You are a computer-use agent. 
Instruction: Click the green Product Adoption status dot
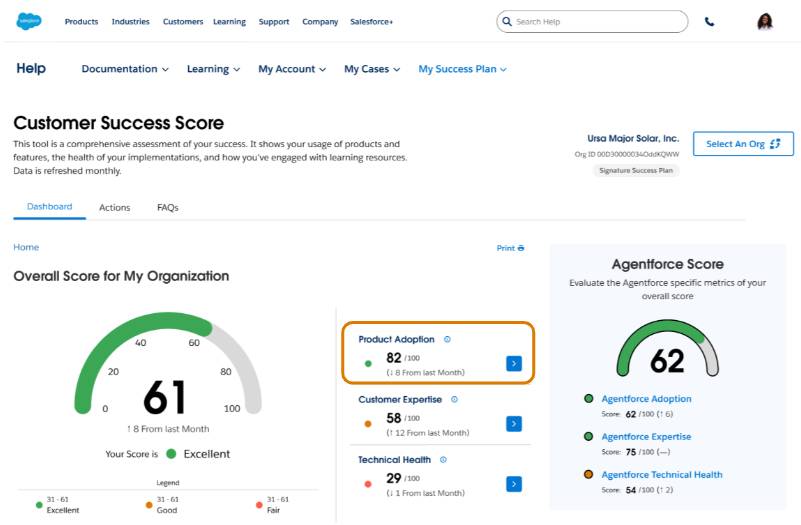[x=368, y=364]
